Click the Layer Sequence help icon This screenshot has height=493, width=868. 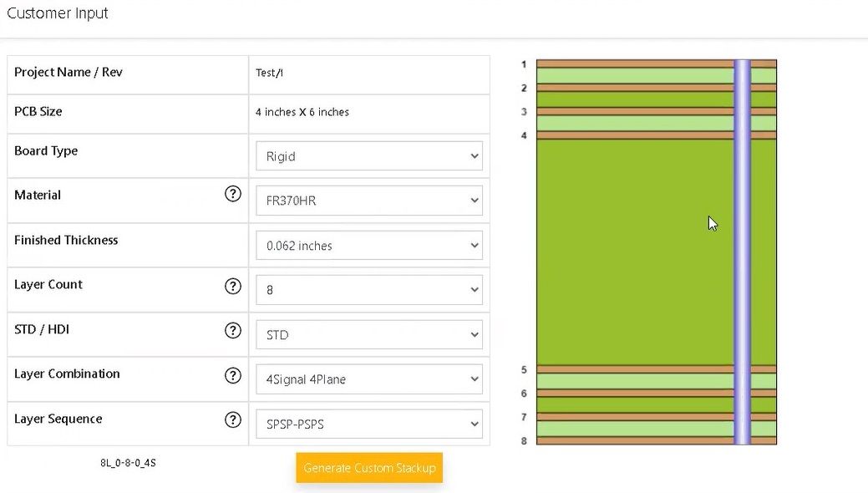(233, 419)
